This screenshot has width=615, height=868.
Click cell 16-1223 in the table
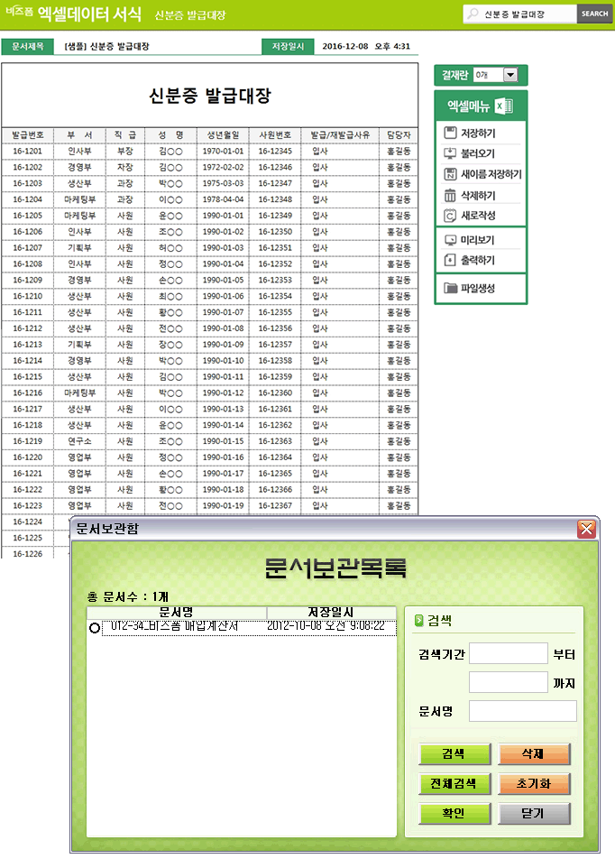(28, 505)
